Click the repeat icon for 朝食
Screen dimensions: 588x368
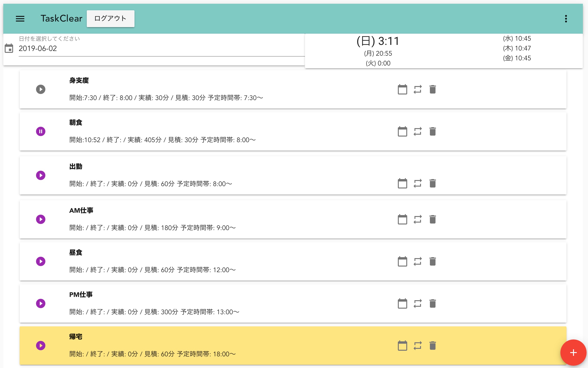(x=417, y=132)
